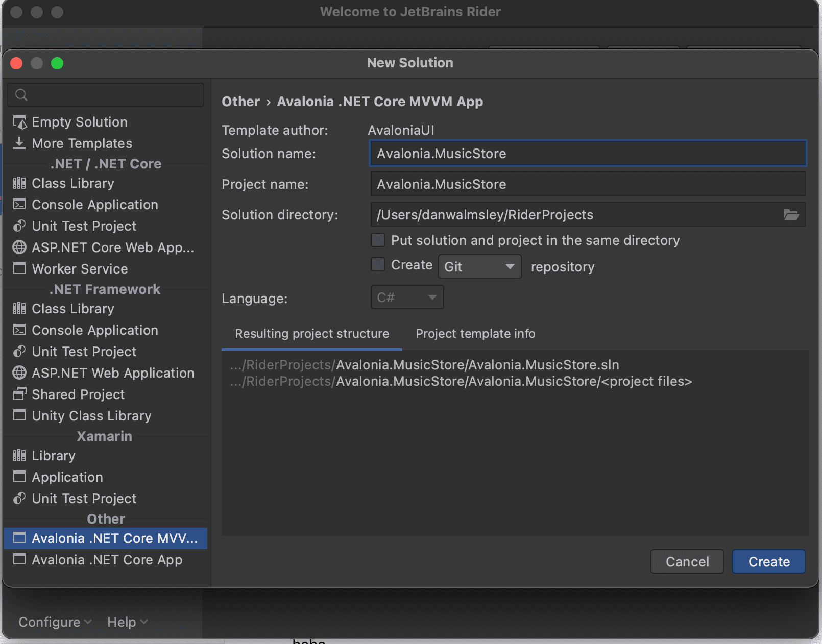
Task: Click the ASP.NET Core Web App globe icon
Action: click(x=19, y=247)
